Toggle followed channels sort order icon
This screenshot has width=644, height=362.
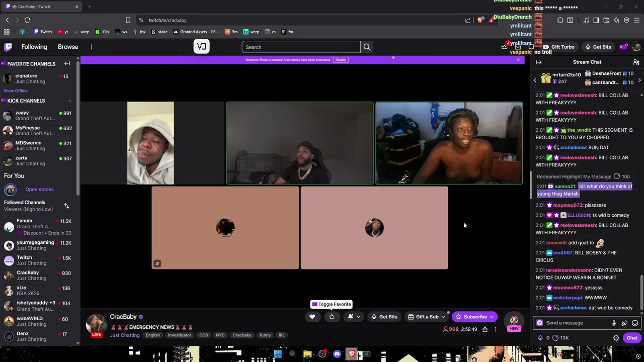pyautogui.click(x=66, y=206)
